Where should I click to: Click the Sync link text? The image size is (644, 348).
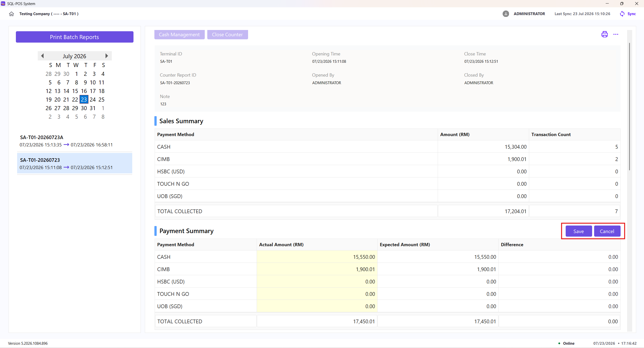point(631,14)
